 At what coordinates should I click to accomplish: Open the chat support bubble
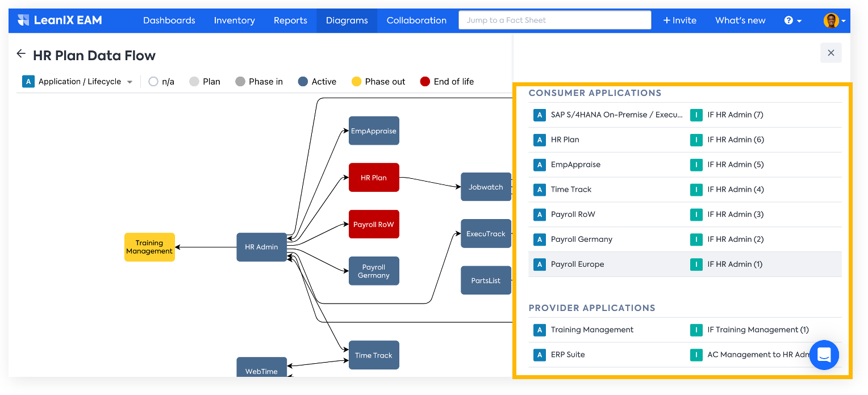point(824,355)
